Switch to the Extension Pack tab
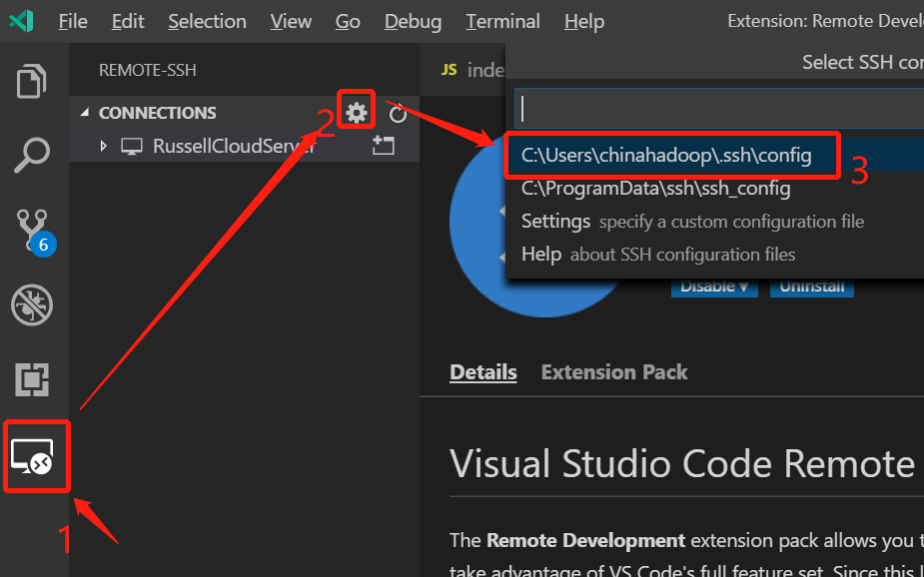 pos(614,372)
